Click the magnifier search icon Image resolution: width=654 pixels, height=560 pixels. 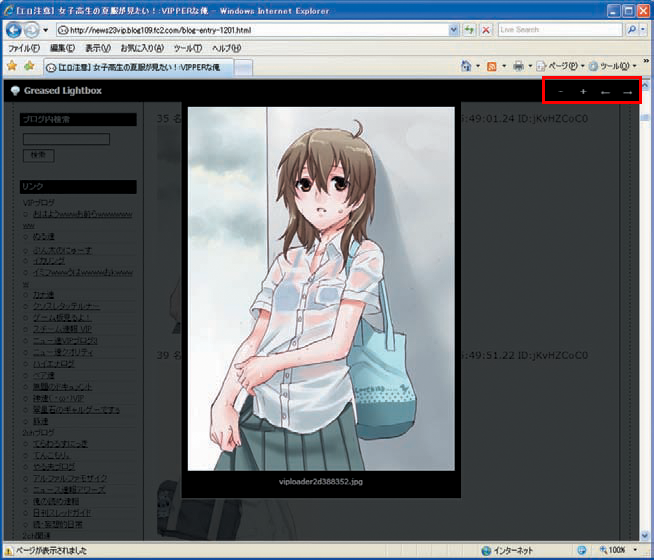632,30
